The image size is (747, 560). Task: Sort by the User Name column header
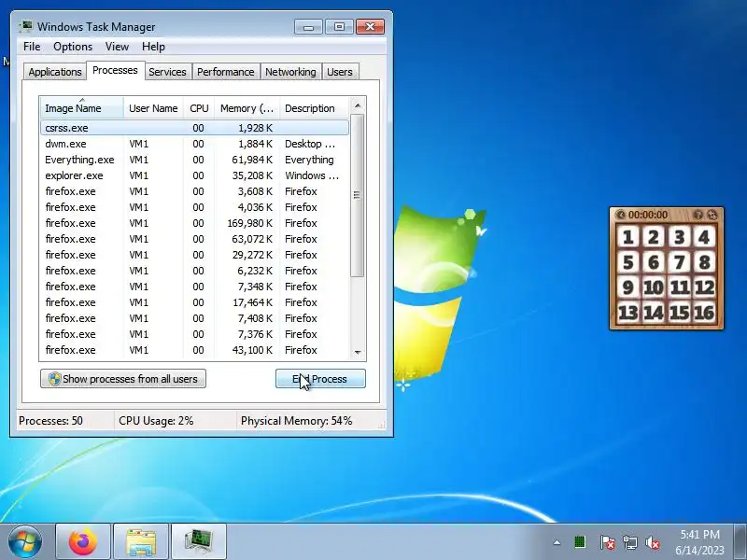(153, 108)
